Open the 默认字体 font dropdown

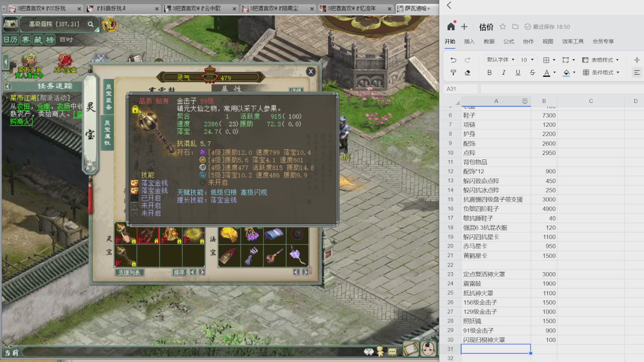(x=500, y=60)
